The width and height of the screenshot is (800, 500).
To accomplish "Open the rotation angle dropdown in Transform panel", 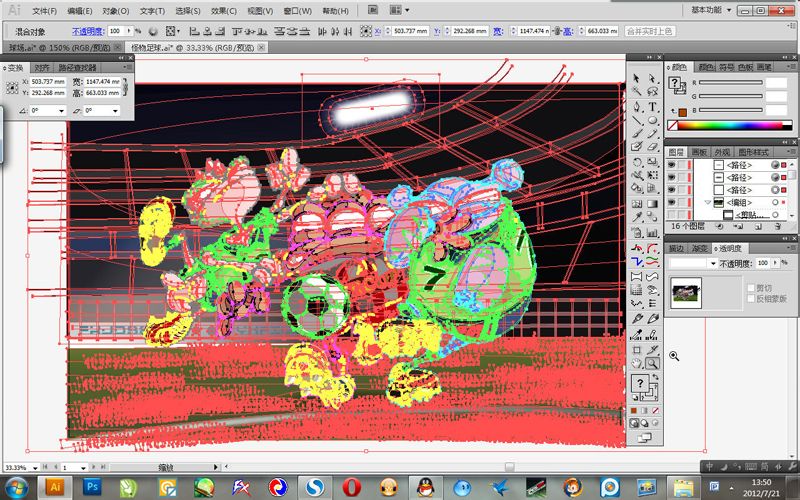I will [61, 111].
